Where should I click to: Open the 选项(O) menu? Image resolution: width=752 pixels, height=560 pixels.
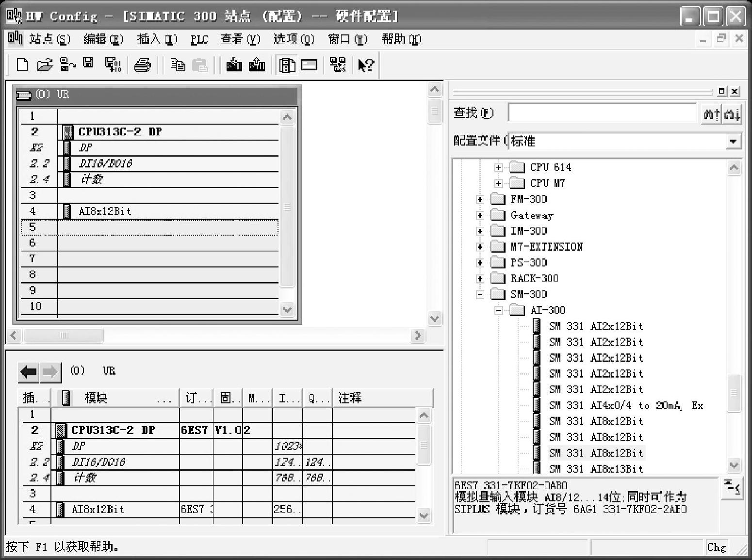point(294,39)
